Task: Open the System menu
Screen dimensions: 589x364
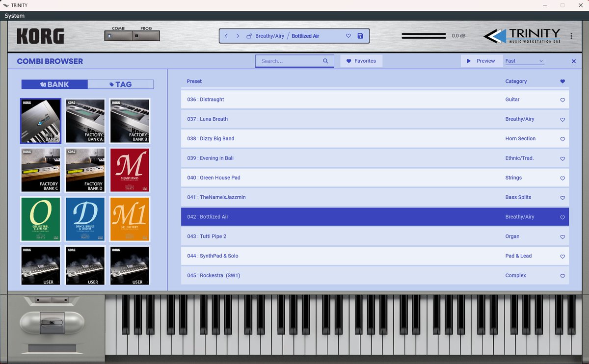Action: 14,15
